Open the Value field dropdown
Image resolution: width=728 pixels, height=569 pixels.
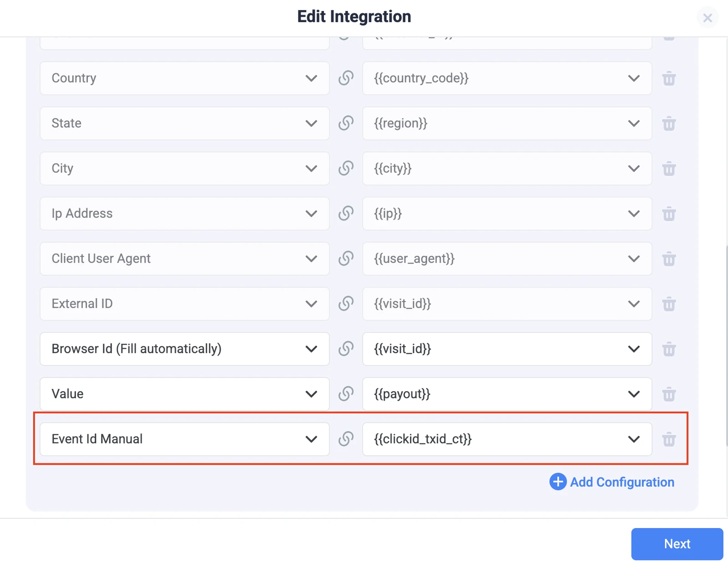coord(184,394)
